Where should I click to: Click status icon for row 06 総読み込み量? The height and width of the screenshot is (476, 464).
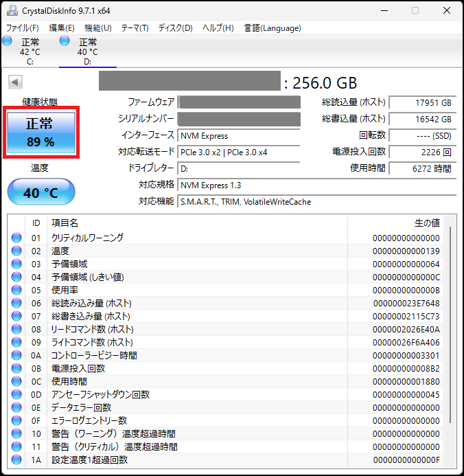pos(16,303)
